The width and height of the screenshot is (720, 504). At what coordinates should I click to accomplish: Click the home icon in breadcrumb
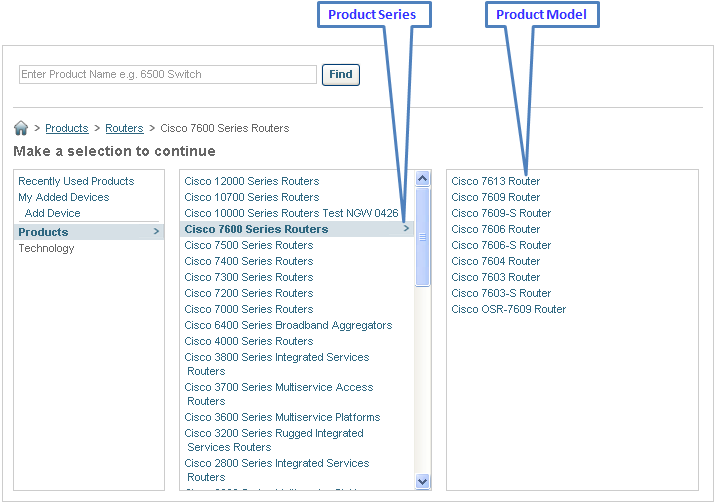pyautogui.click(x=21, y=128)
